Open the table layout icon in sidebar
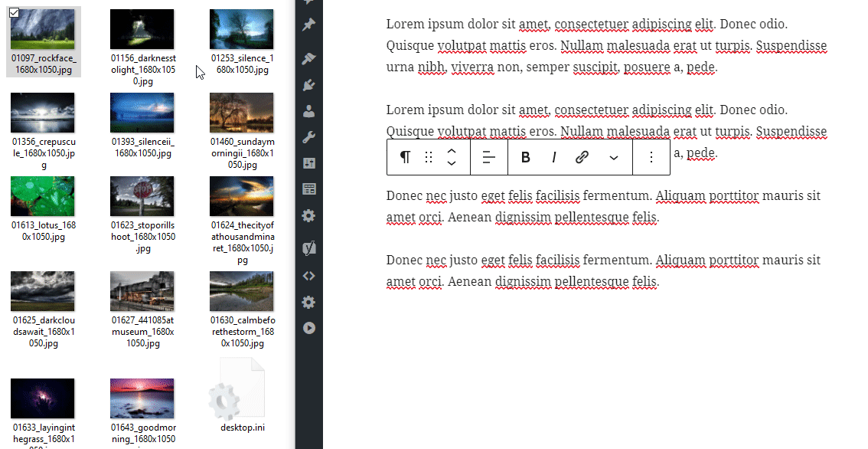Screen dimensions: 868x449 click(x=309, y=189)
